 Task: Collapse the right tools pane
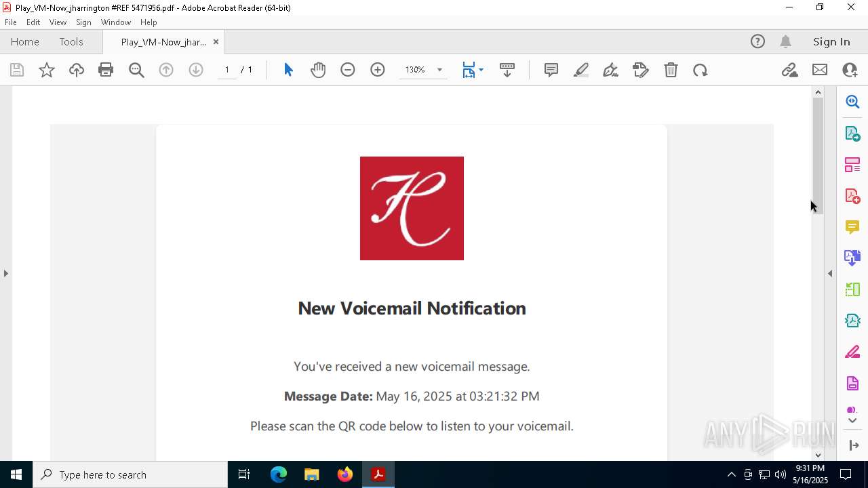pos(830,273)
